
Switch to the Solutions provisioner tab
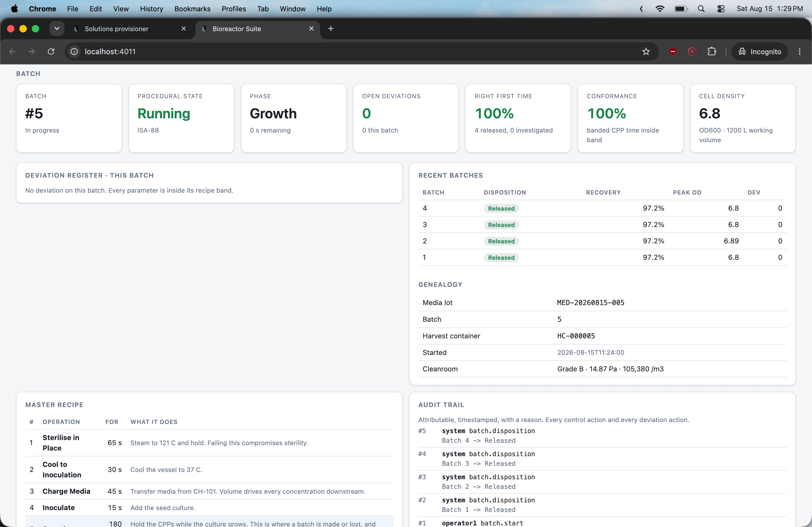[x=130, y=29]
